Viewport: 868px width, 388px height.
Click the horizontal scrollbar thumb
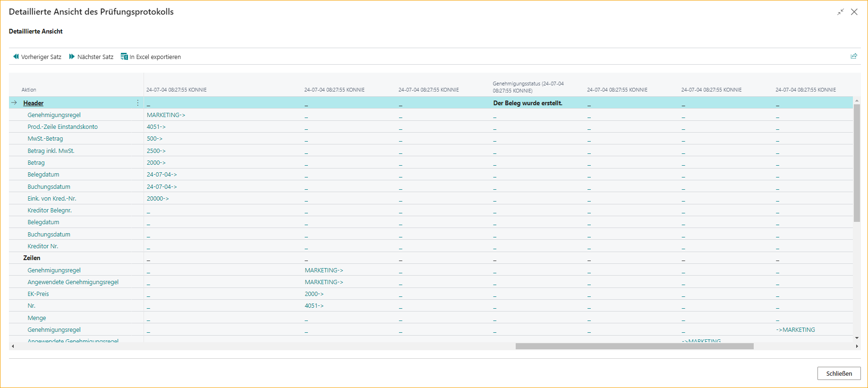click(x=634, y=346)
